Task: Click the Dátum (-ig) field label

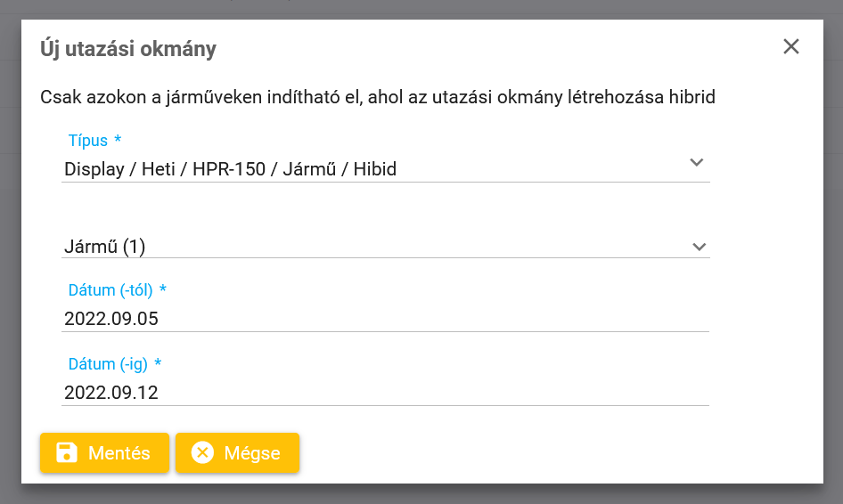Action: pyautogui.click(x=108, y=364)
